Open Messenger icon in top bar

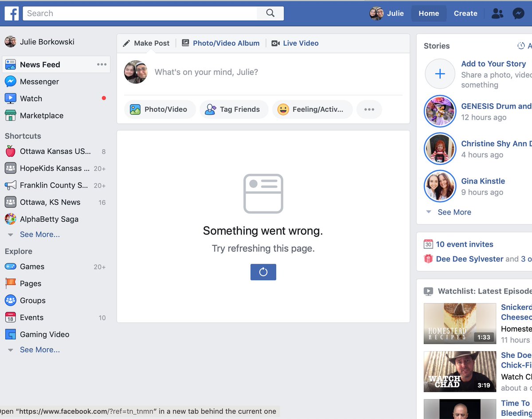point(518,13)
